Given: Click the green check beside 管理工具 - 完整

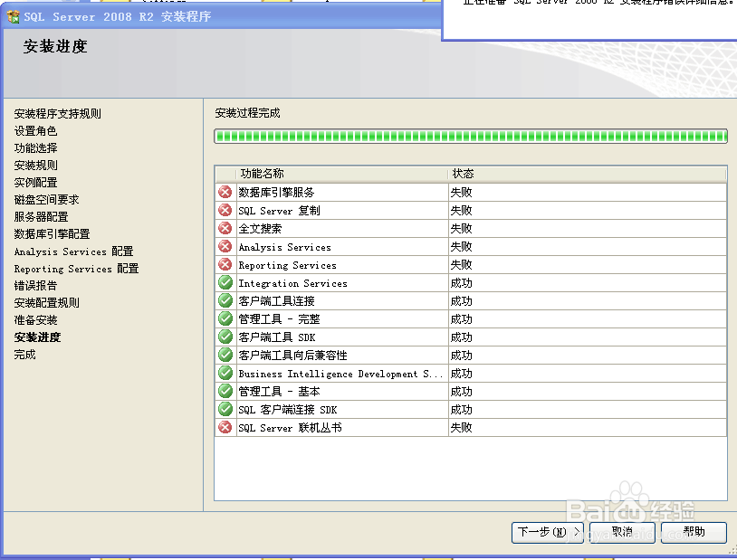Looking at the screenshot, I should click(x=225, y=318).
